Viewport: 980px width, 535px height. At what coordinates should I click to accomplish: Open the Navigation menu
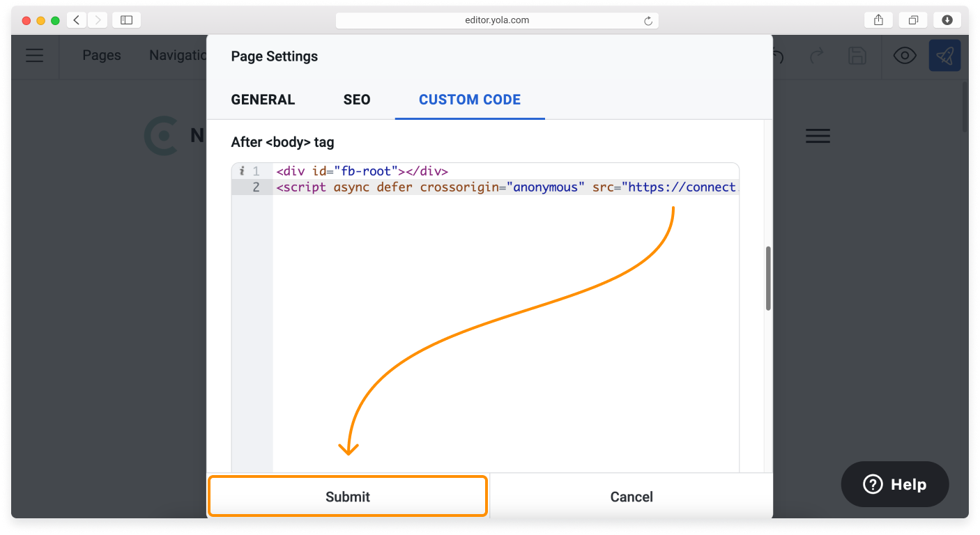(178, 55)
